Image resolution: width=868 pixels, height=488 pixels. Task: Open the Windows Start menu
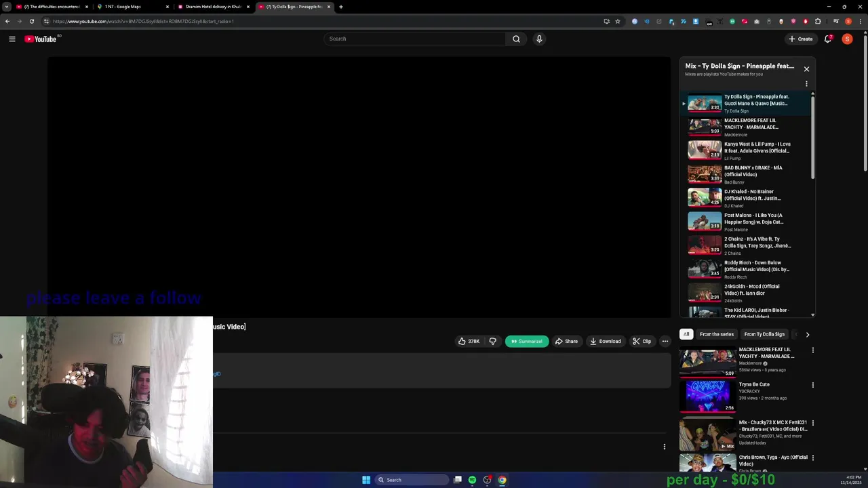tap(366, 480)
